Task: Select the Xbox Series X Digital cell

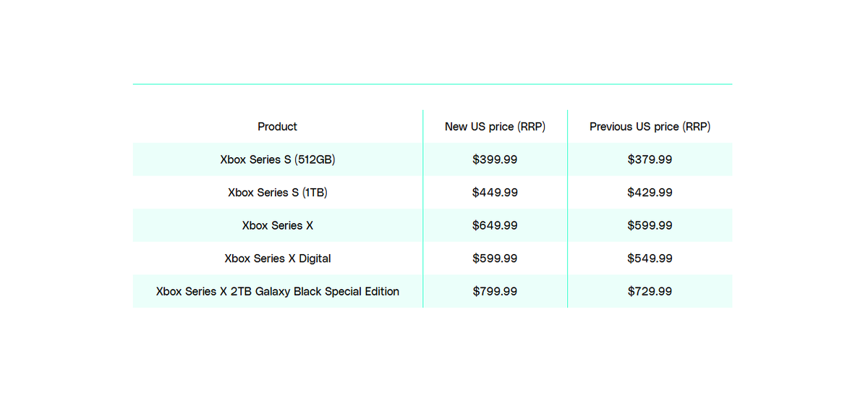Action: point(278,259)
